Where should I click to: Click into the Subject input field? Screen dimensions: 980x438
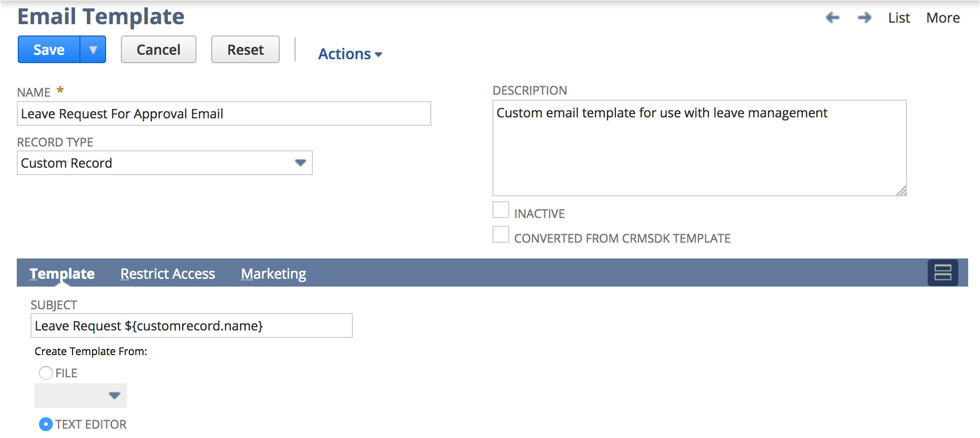point(191,326)
